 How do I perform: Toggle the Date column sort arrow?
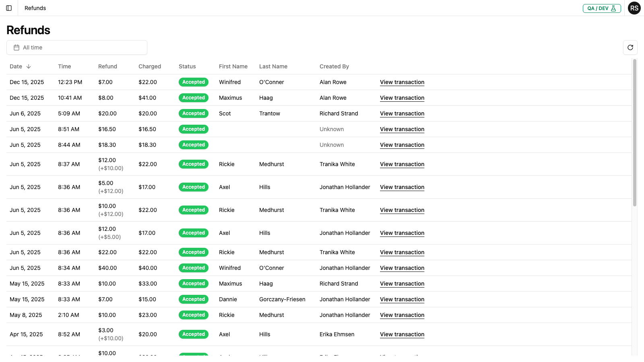point(28,66)
